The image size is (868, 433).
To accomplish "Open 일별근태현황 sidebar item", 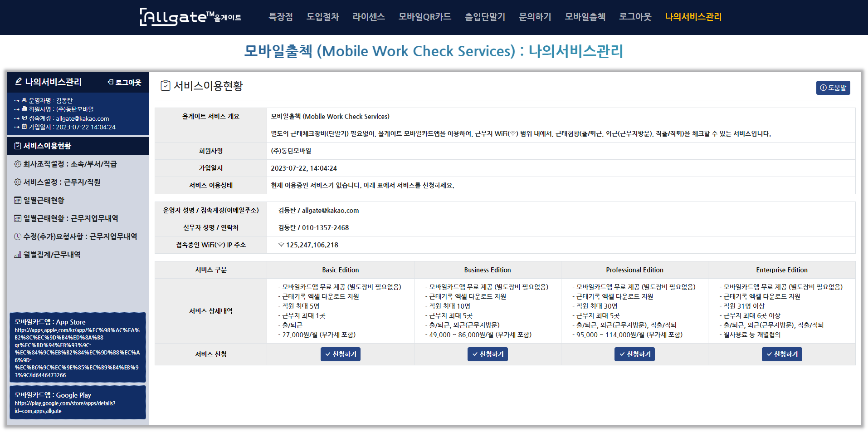I will click(78, 200).
